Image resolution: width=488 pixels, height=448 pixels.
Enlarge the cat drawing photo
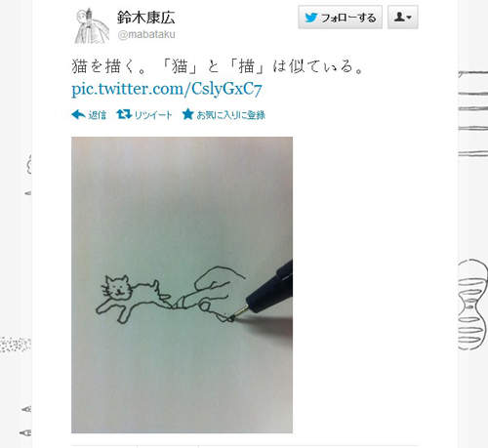coord(182,285)
